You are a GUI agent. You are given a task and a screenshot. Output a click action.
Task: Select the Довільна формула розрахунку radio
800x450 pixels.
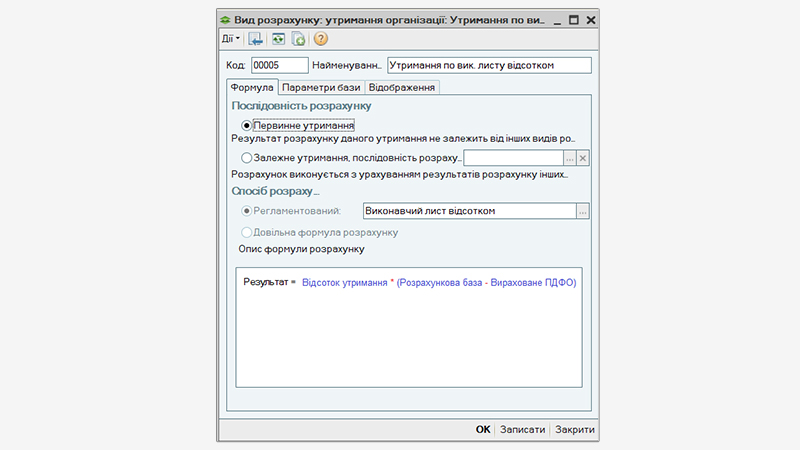246,232
